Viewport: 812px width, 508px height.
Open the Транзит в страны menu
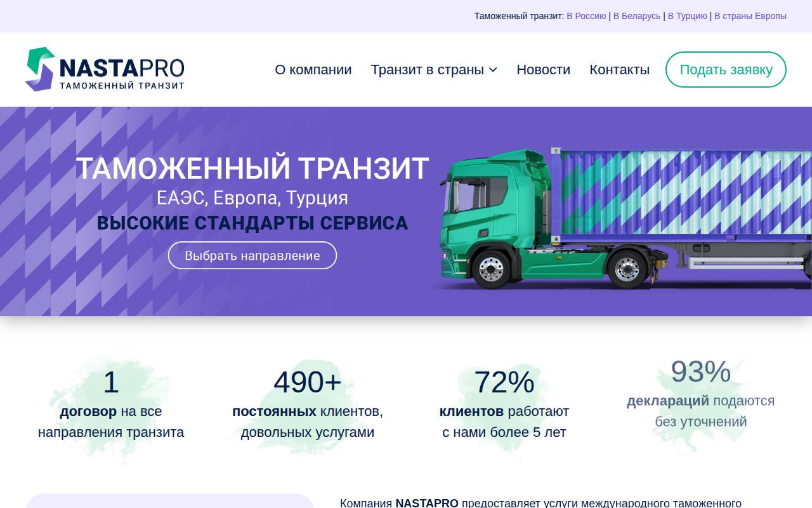coord(428,70)
